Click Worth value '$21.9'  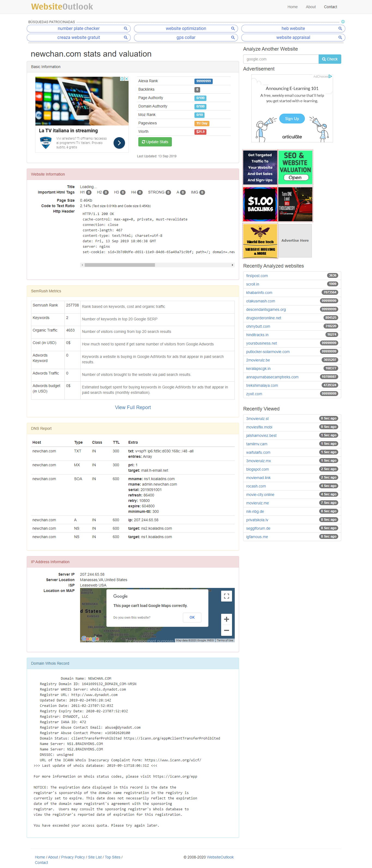(200, 132)
